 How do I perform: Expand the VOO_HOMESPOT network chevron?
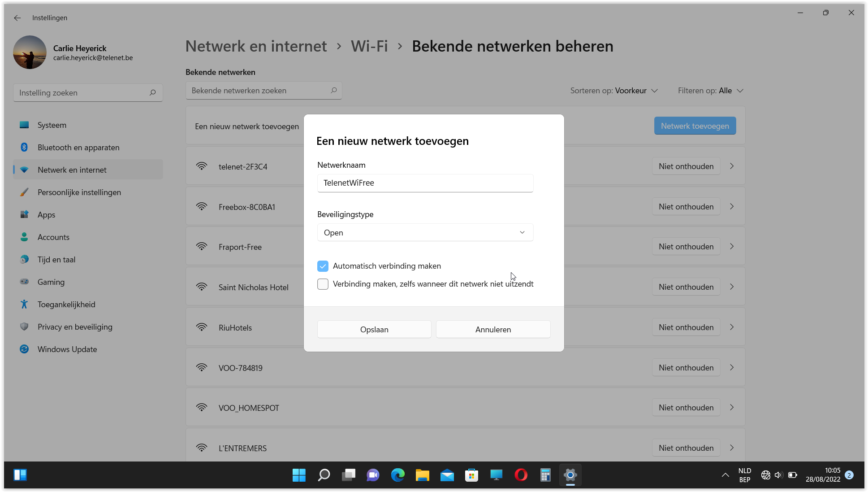pos(732,408)
